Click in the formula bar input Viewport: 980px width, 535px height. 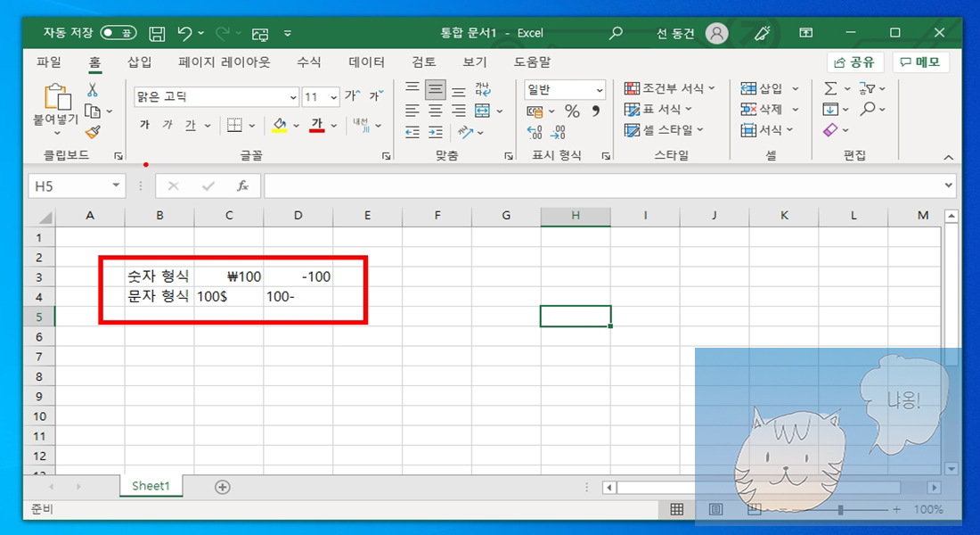coord(603,185)
